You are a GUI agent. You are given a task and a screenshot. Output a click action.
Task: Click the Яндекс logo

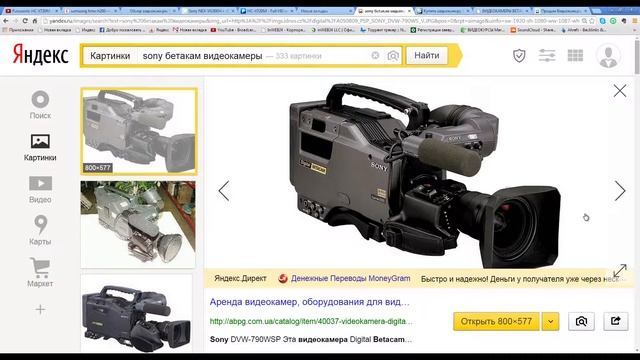pyautogui.click(x=40, y=55)
